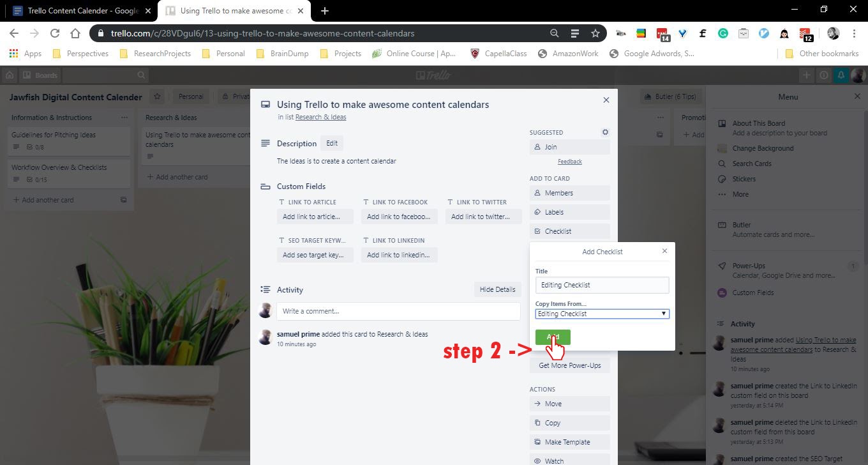Open Guidelines for Pitching Ideas card
The image size is (868, 465).
70,141
